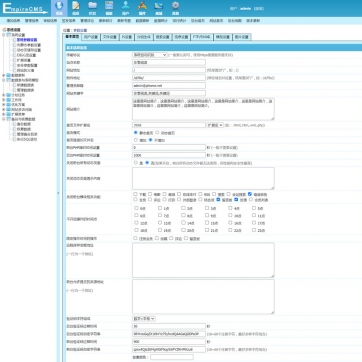The image size is (362, 362).
Task: Click the 扩展菜单 folder icon in tree
Action: 9,114
